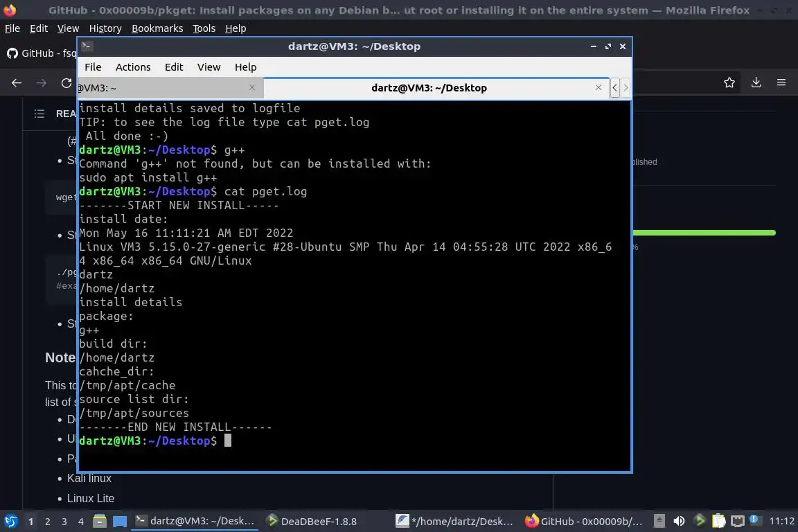Close the @VM3: ~ terminal tab

[252, 87]
